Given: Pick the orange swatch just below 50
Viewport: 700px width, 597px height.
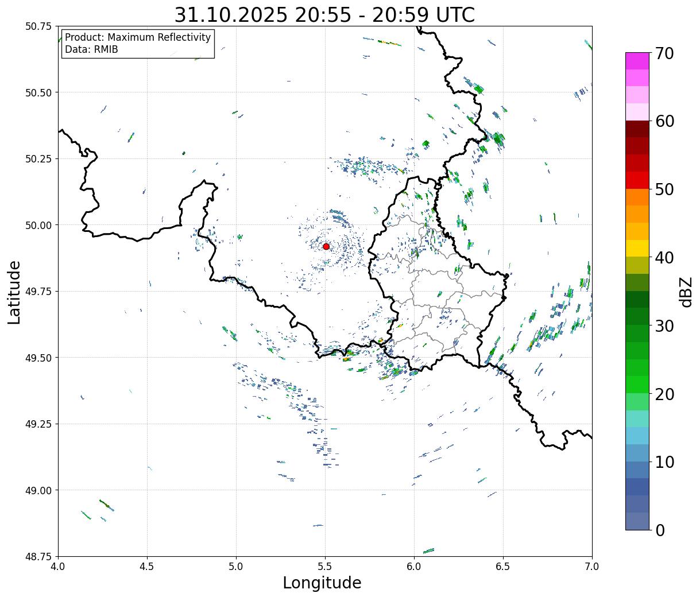Looking at the screenshot, I should 637,197.
